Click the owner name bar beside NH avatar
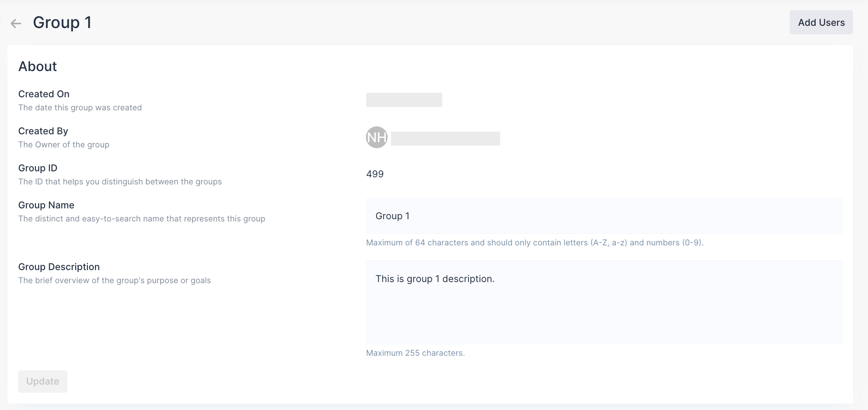Viewport: 868px width, 410px height. tap(445, 138)
